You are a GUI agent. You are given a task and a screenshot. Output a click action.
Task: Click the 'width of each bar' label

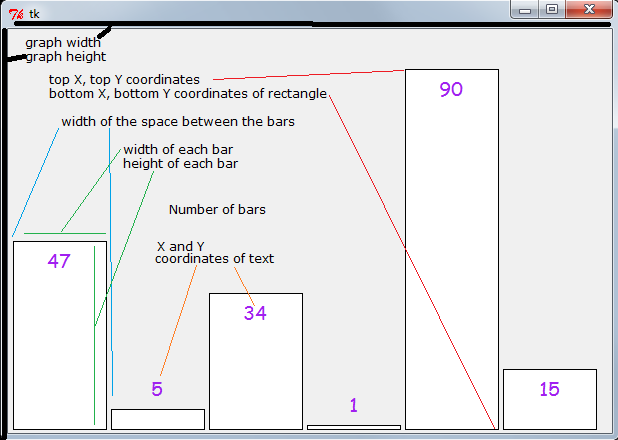point(178,150)
